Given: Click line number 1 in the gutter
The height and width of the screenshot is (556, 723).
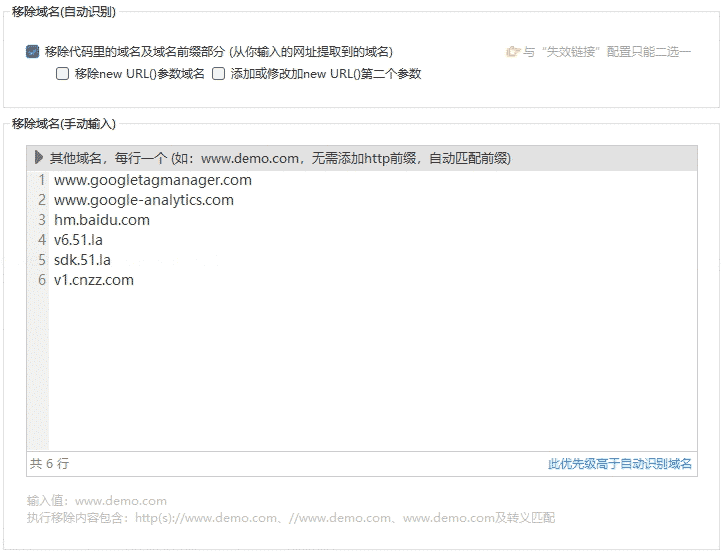Looking at the screenshot, I should pyautogui.click(x=41, y=180).
